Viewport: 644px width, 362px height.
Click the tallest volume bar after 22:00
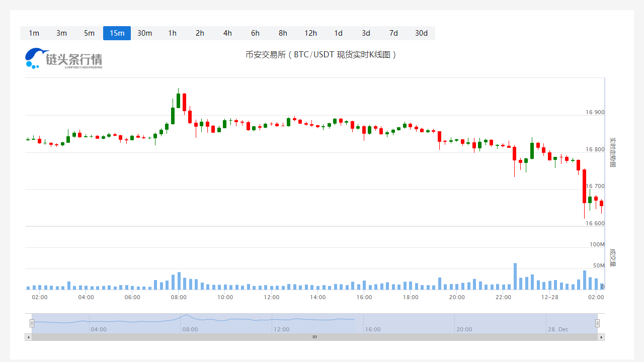tap(515, 276)
